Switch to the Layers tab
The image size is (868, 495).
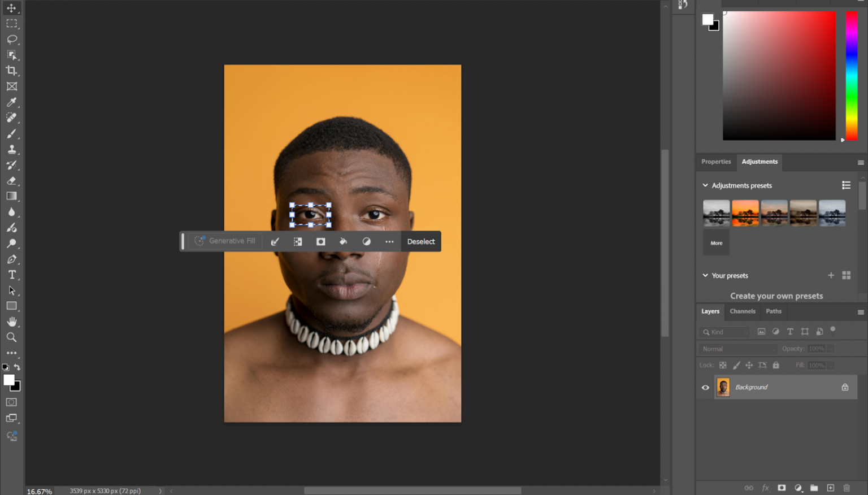click(710, 311)
